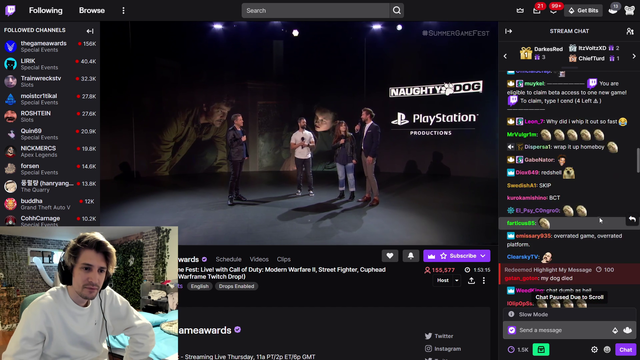640x360 pixels.
Task: Click username muykel in chat
Action: coord(534,84)
